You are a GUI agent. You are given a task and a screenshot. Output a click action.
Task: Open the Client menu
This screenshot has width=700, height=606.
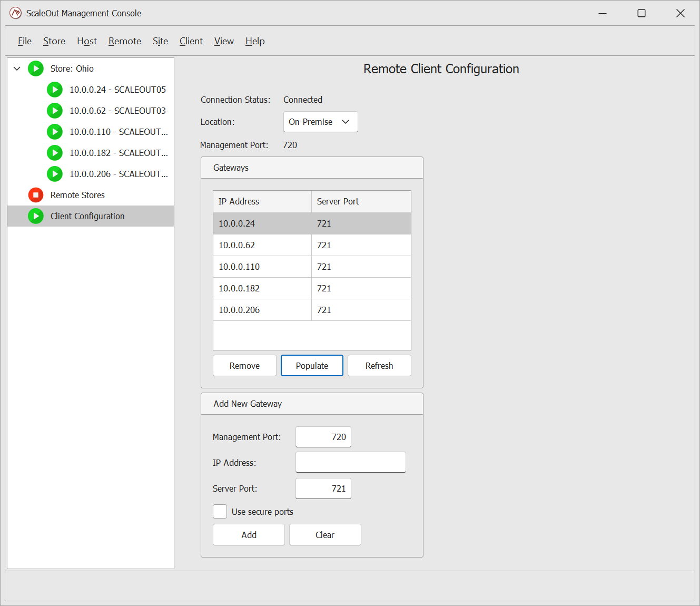coord(191,41)
